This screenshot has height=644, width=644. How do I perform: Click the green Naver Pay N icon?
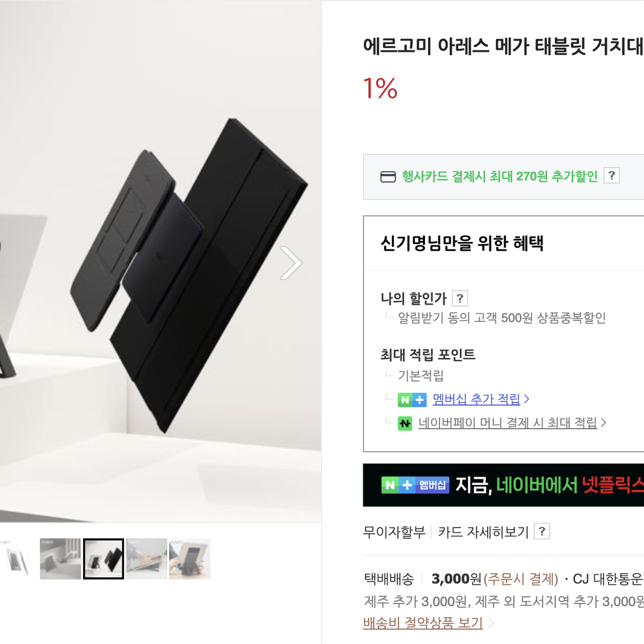tap(405, 423)
